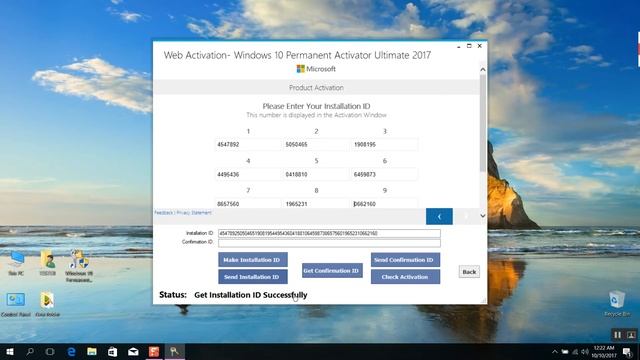The height and width of the screenshot is (360, 640).
Task: Click installation ID box 8 containing 1965231
Action: point(316,203)
